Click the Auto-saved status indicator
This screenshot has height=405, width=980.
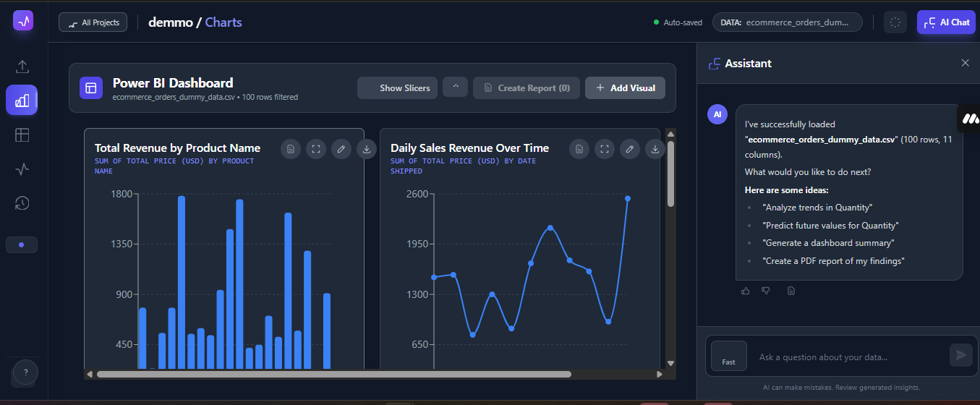[x=678, y=22]
